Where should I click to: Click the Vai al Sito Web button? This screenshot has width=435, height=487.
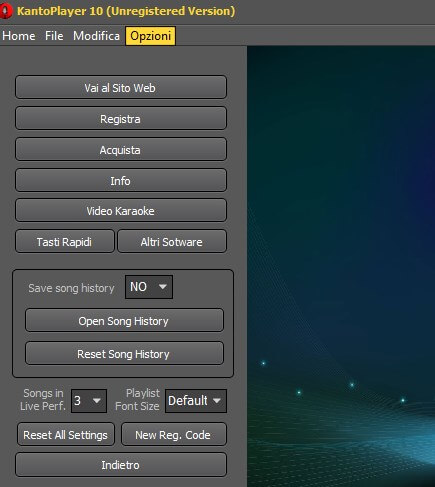click(121, 87)
